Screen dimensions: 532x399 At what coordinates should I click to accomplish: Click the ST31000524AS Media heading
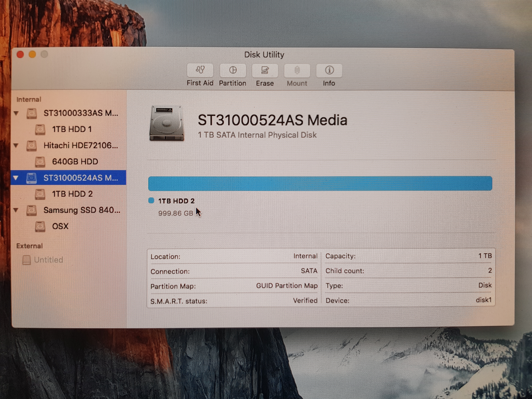point(272,120)
